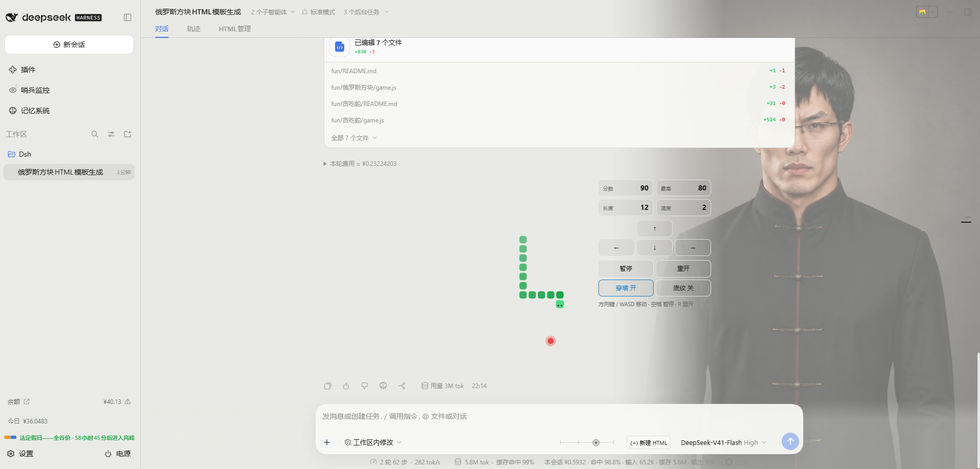980x469 pixels.
Task: Click the 用量 3M tok usage indicator
Action: 443,386
